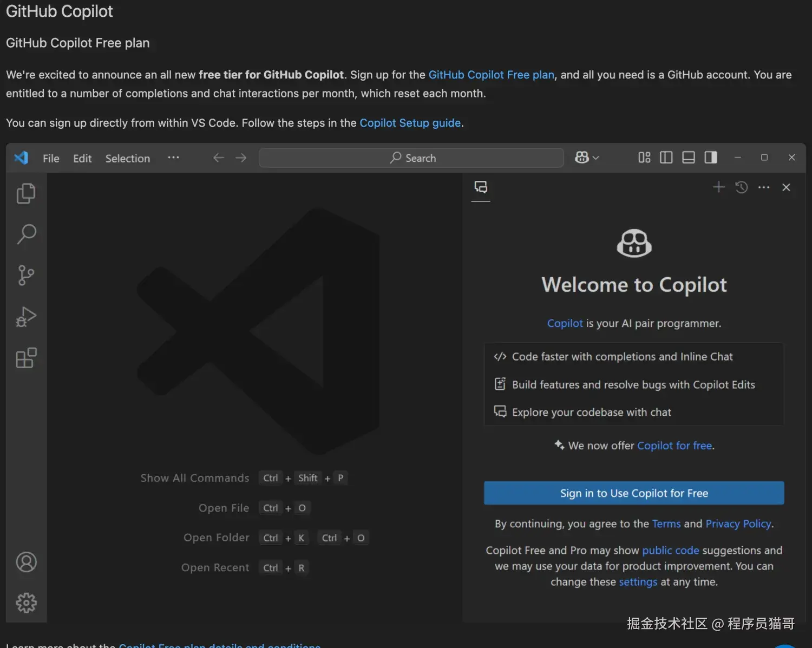Go forward with the right arrow

[241, 158]
